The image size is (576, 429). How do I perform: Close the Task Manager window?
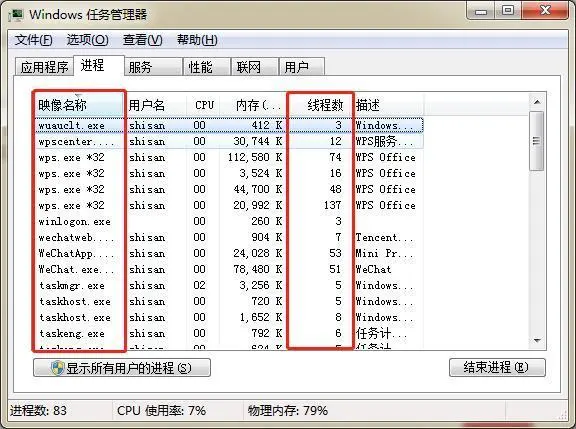click(x=545, y=10)
